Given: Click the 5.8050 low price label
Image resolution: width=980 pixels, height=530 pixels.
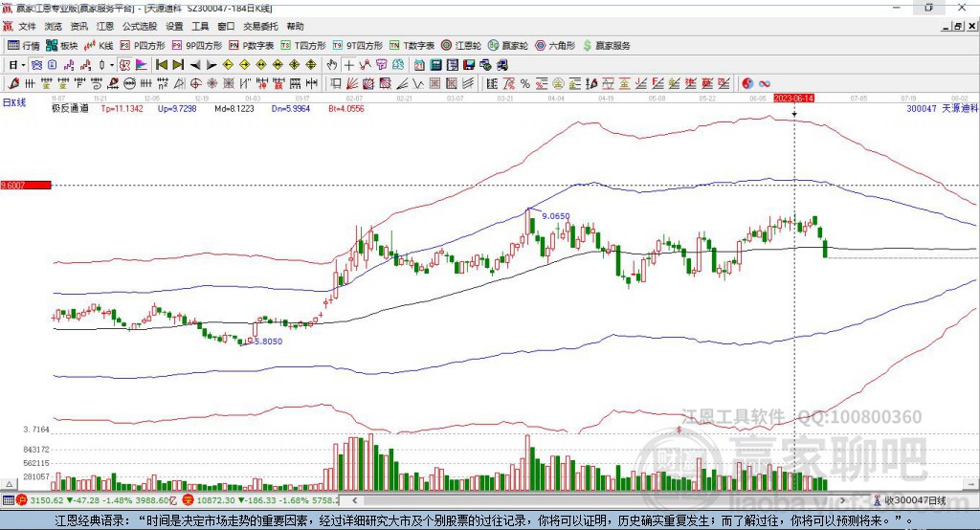Looking at the screenshot, I should (268, 342).
